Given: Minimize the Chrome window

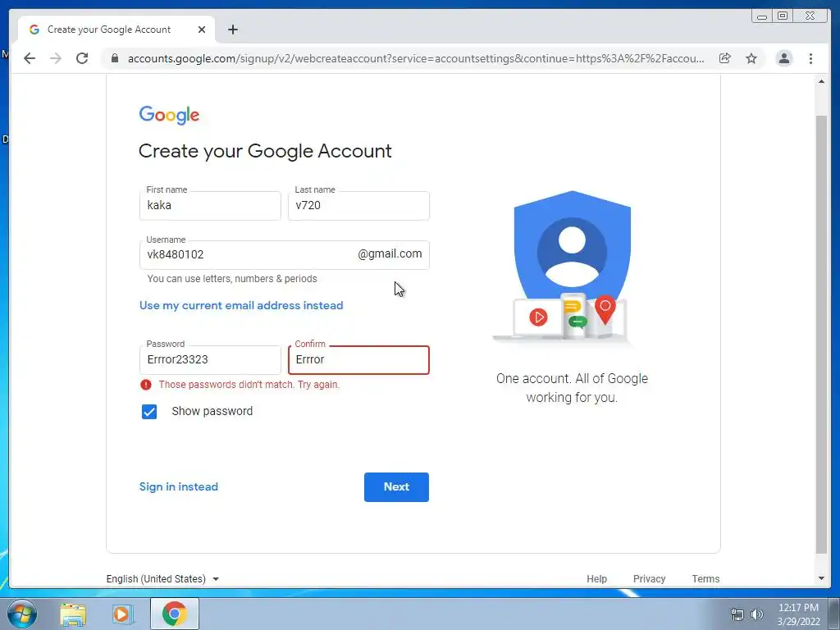Looking at the screenshot, I should click(762, 16).
